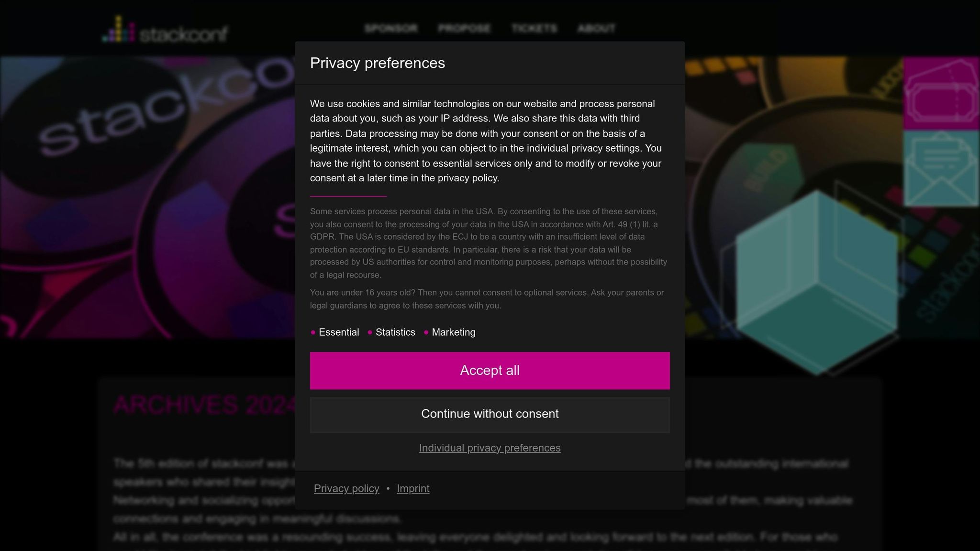Select the ABOUT navigation item
Screen dimensions: 980x551
[596, 28]
